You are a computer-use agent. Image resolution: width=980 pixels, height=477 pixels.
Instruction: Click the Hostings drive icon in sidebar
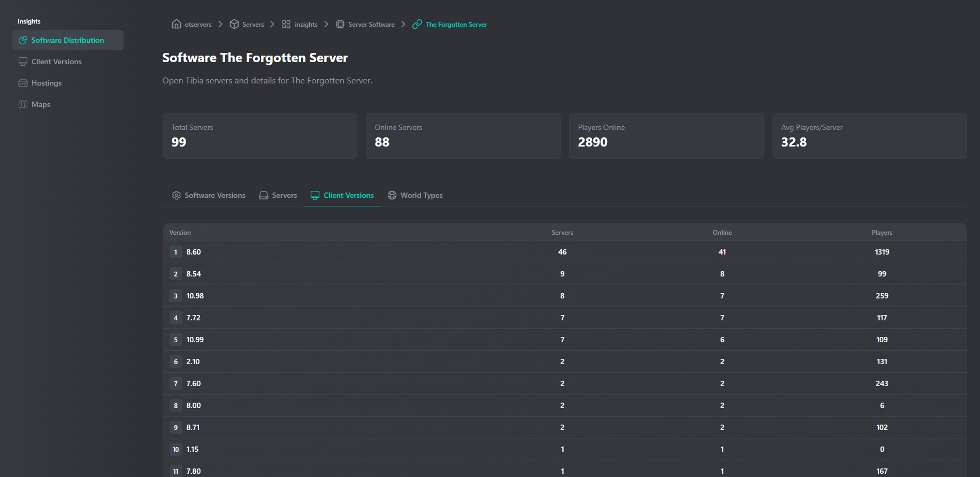click(x=23, y=83)
